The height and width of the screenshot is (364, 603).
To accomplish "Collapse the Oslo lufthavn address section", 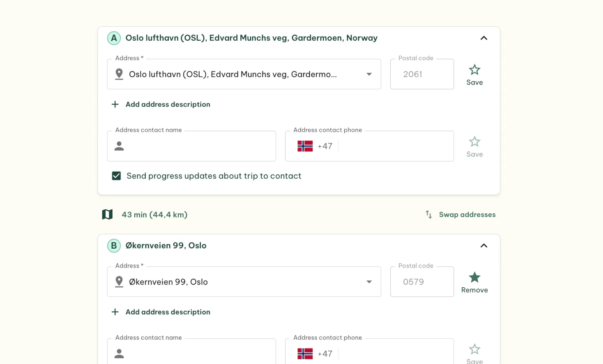I will (483, 38).
